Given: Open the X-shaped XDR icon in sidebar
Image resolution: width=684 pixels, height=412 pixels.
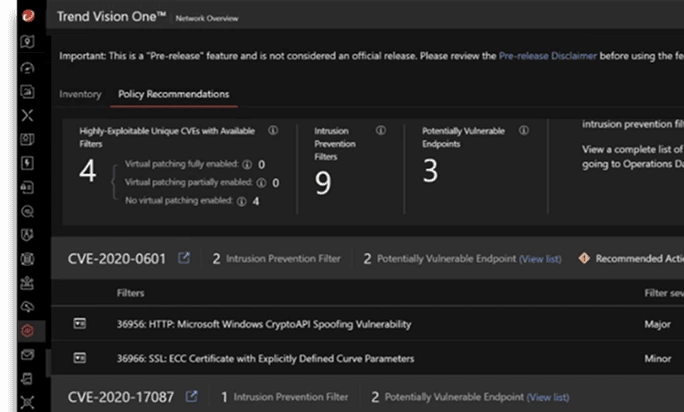Looking at the screenshot, I should coord(27,115).
